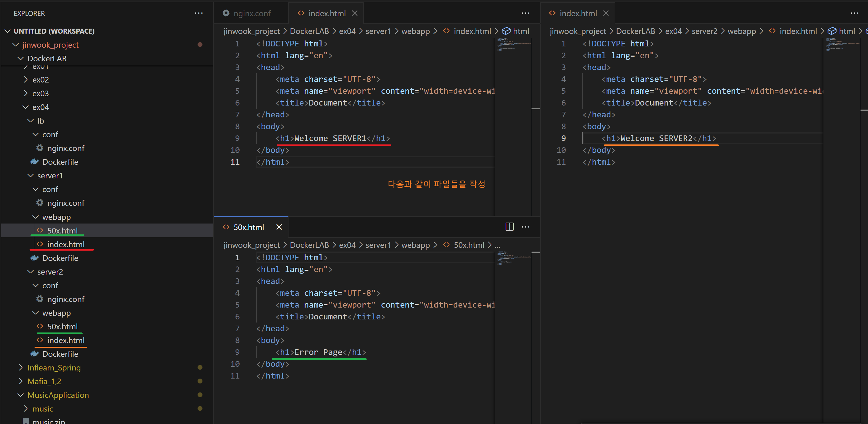
Task: Open more actions for top-left editor group
Action: click(525, 13)
